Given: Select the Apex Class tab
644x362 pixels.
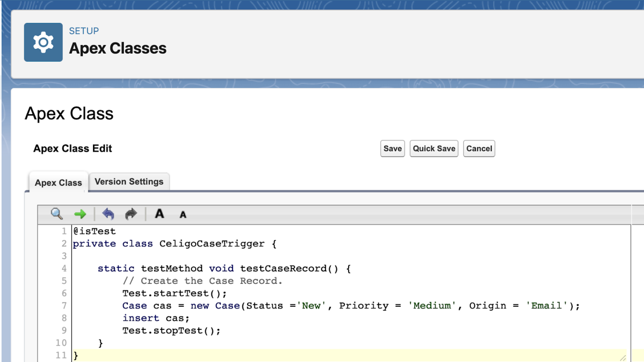Looking at the screenshot, I should (x=58, y=183).
